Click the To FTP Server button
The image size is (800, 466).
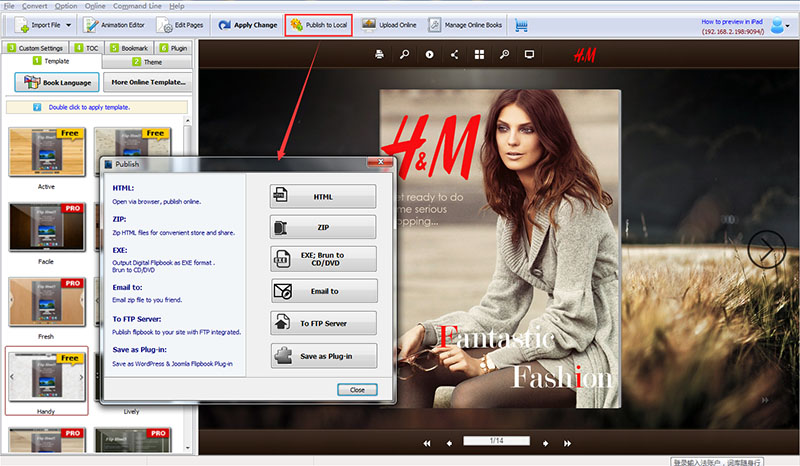pyautogui.click(x=323, y=323)
